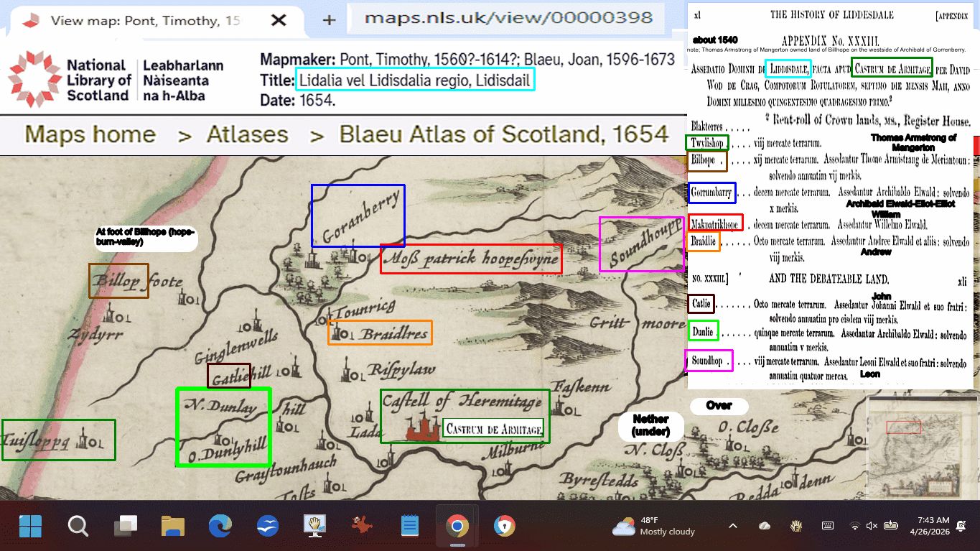Open a new browser tab with plus button

click(x=329, y=20)
